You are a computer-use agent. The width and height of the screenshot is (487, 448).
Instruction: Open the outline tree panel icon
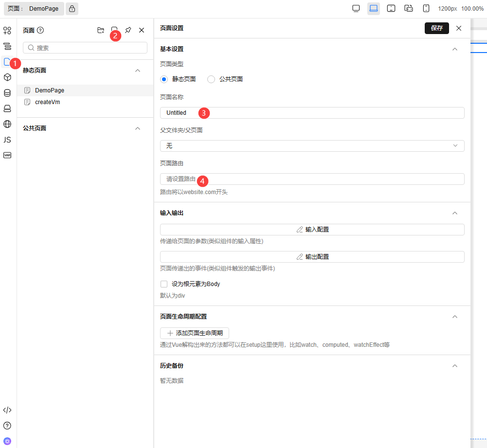click(7, 46)
